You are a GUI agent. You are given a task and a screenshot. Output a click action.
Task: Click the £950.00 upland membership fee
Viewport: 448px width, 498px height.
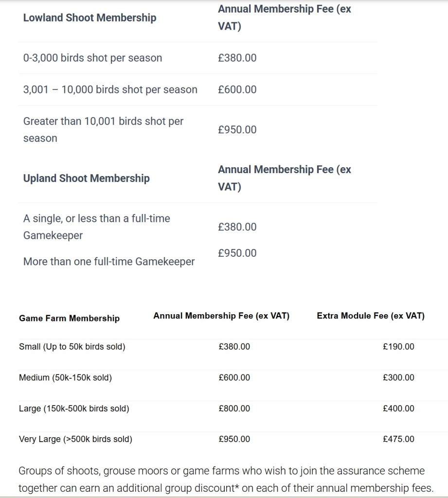click(x=237, y=253)
